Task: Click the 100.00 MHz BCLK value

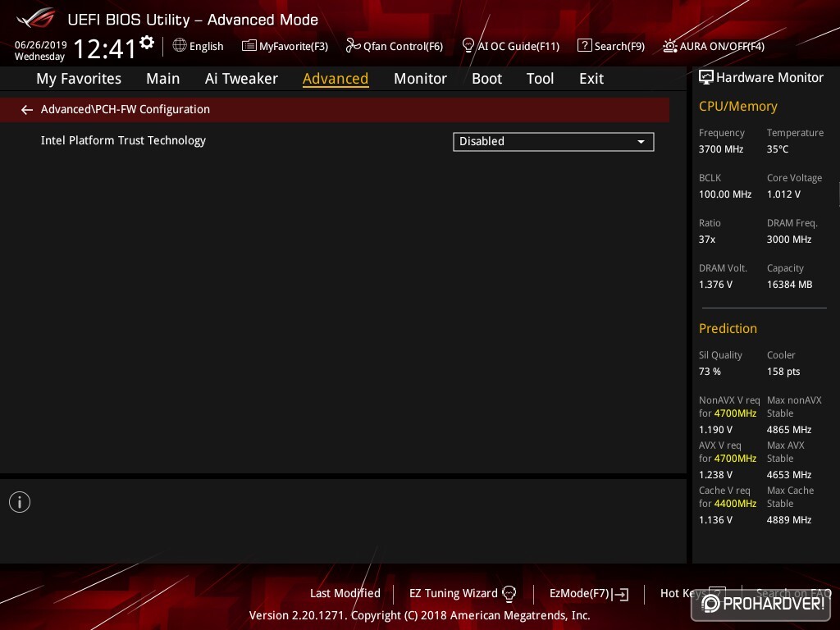Action: click(725, 194)
